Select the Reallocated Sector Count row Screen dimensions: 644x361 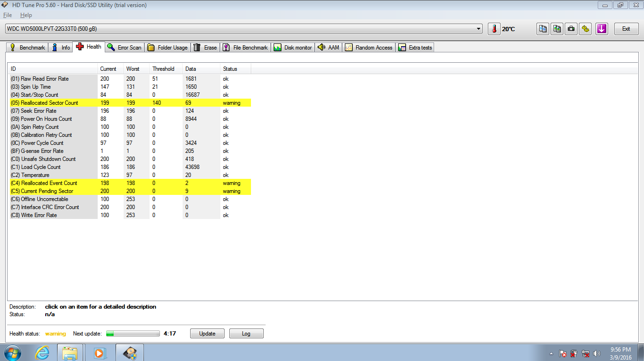point(129,103)
